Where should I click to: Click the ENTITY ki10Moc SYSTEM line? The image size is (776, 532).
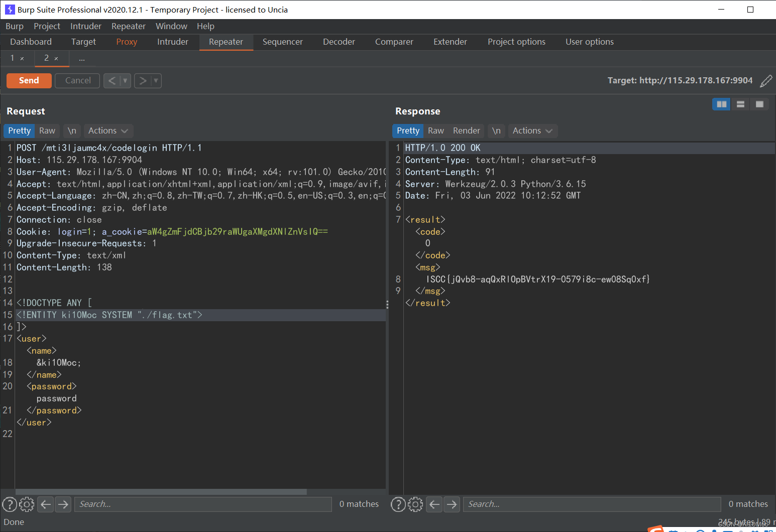(x=109, y=315)
